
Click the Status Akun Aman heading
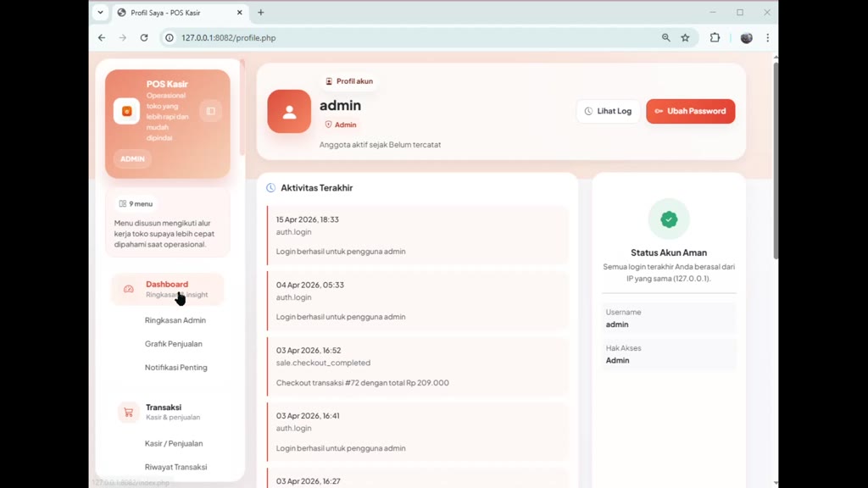tap(669, 252)
